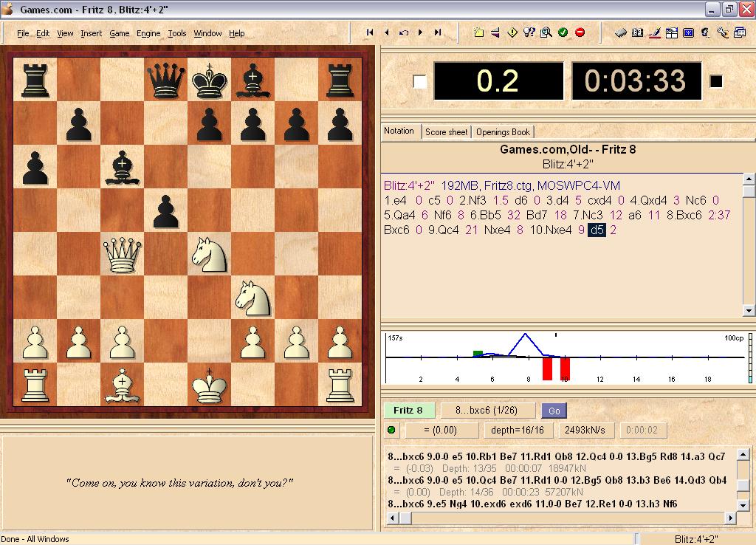756x545 pixels.
Task: Click the 2493kN/s speed button
Action: coord(585,430)
